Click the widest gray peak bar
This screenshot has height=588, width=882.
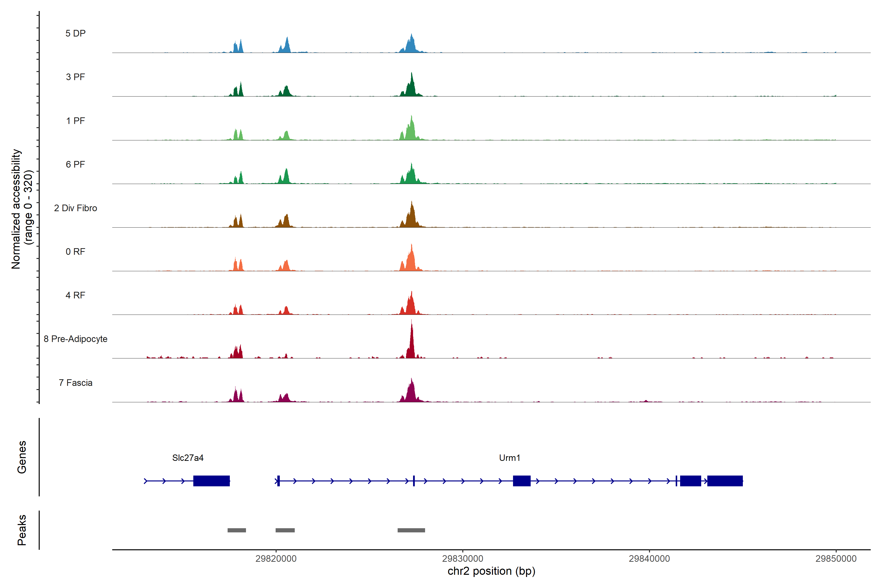(411, 530)
